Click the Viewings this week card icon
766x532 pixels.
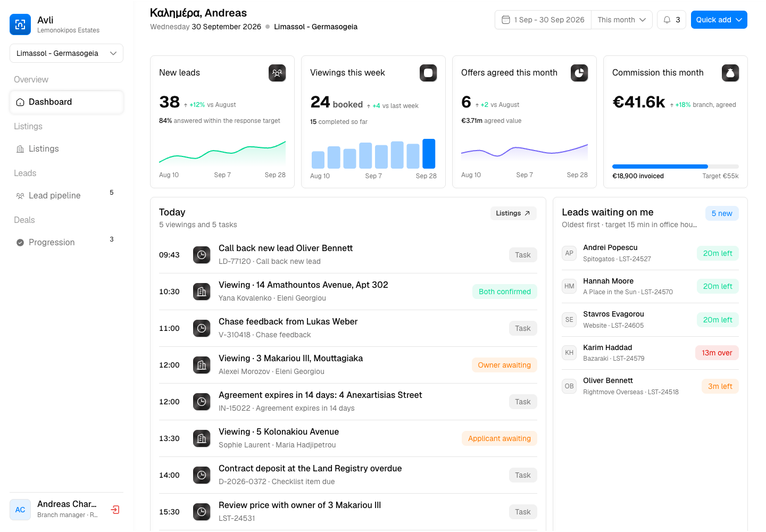[428, 73]
